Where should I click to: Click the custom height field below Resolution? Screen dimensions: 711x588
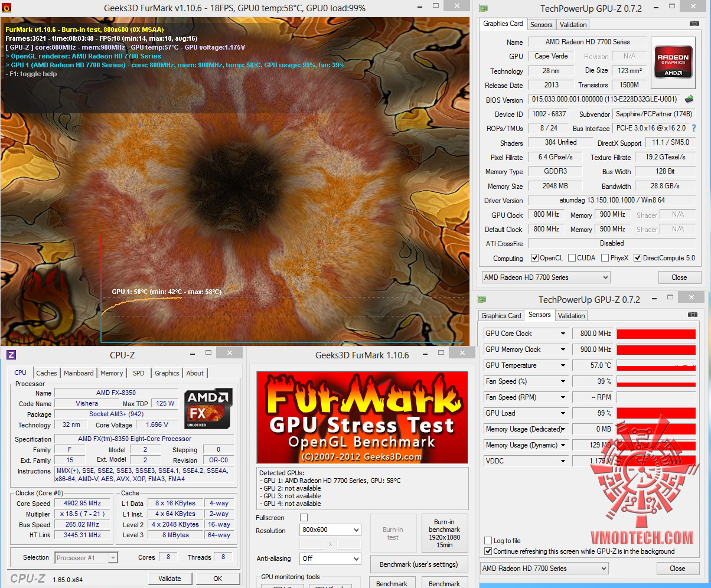(348, 544)
